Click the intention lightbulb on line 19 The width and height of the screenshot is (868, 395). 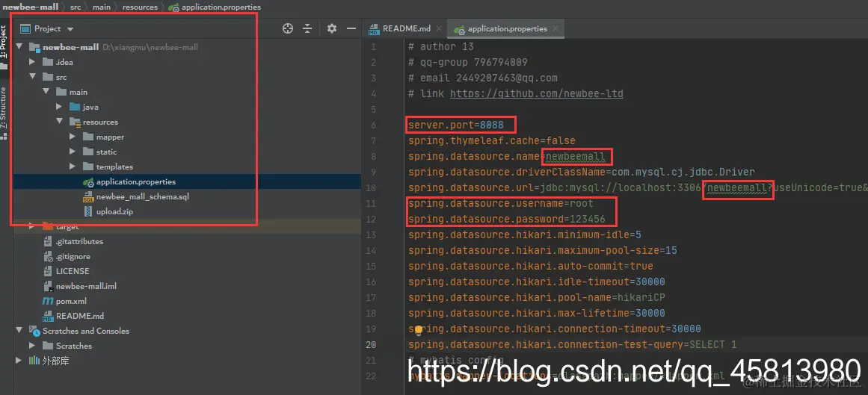coord(419,330)
